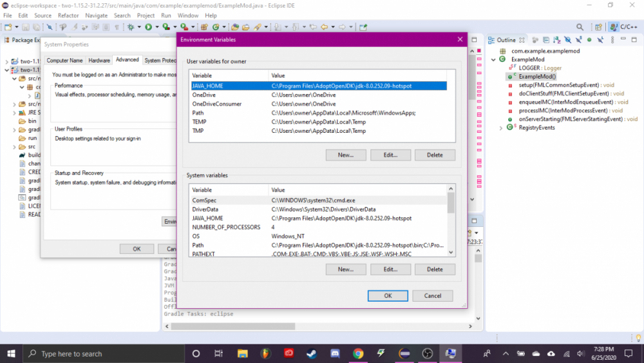This screenshot has width=644, height=363.
Task: Click OBS Studio icon in taskbar
Action: pyautogui.click(x=428, y=353)
